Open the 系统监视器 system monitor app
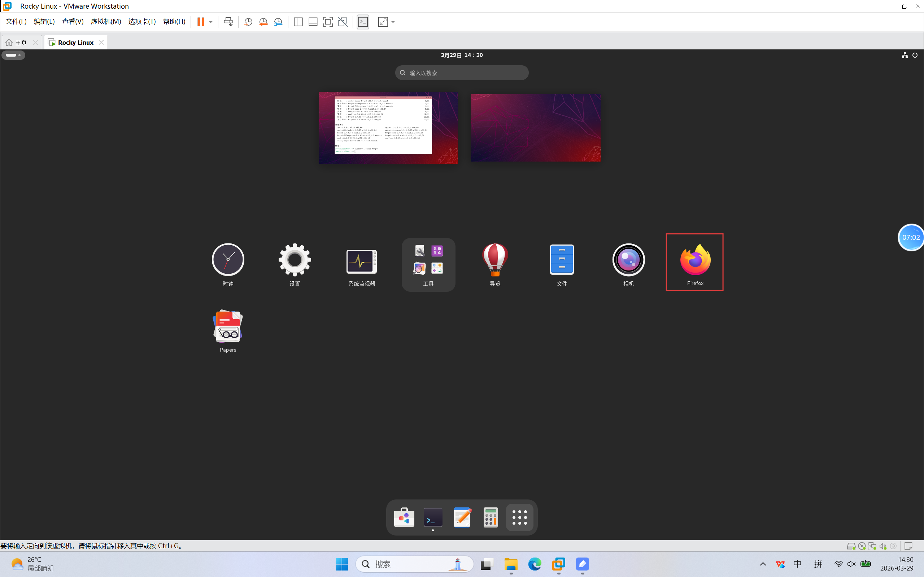Screen dimensions: 924x577 [361, 264]
